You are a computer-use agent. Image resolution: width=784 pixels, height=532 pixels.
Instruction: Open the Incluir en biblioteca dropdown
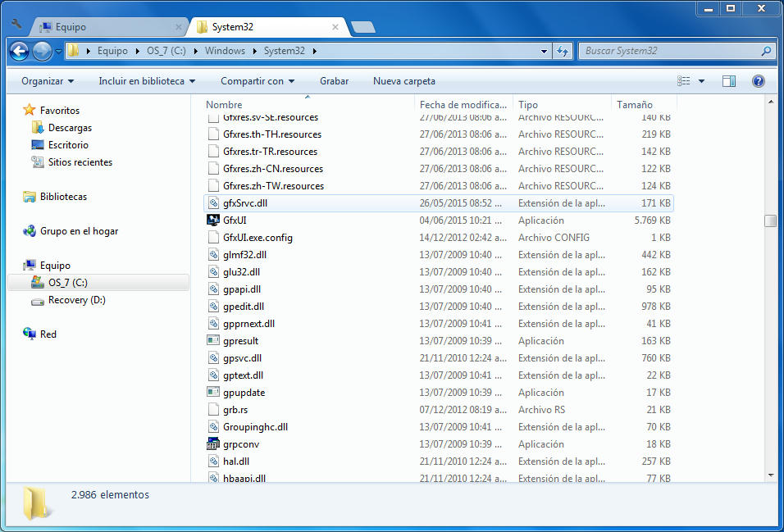pyautogui.click(x=147, y=81)
